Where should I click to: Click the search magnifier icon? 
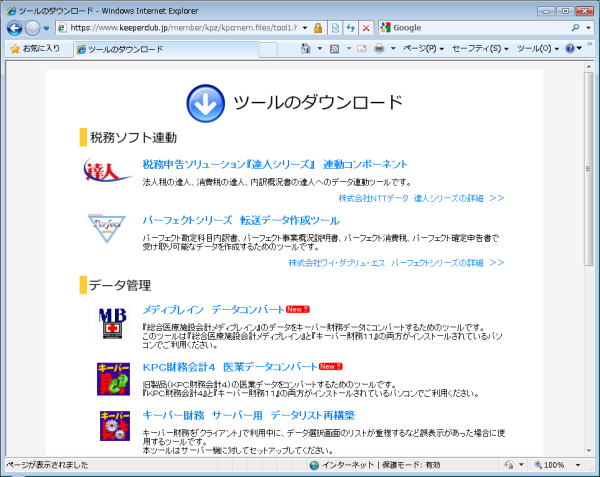575,28
